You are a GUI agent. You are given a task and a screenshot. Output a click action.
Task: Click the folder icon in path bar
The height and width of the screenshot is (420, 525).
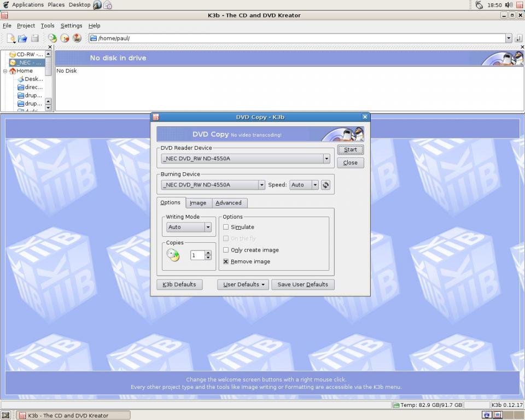[x=94, y=38]
